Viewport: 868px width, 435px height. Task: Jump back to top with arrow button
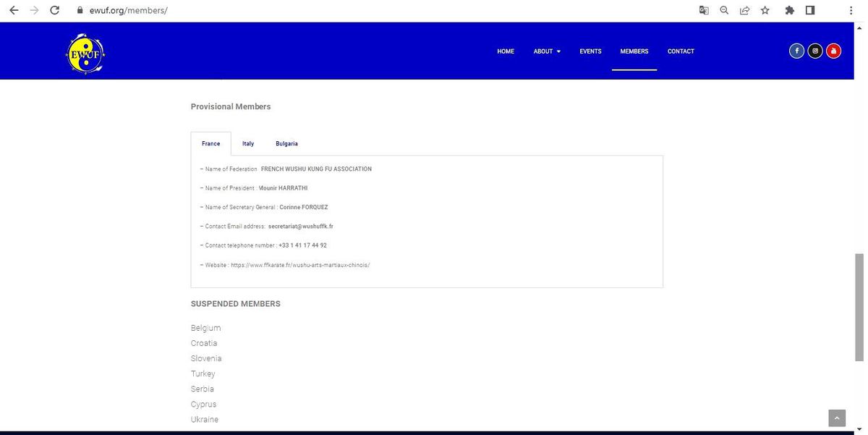pyautogui.click(x=837, y=418)
